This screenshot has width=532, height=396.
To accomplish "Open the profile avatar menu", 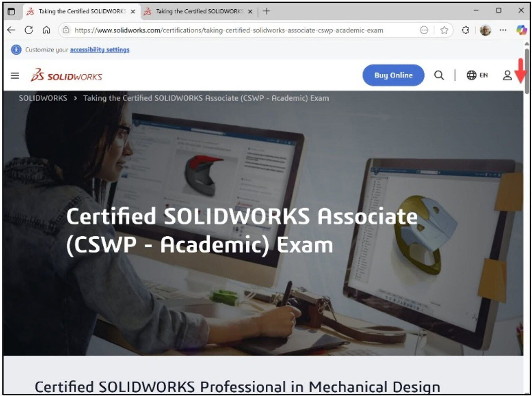I will [485, 30].
